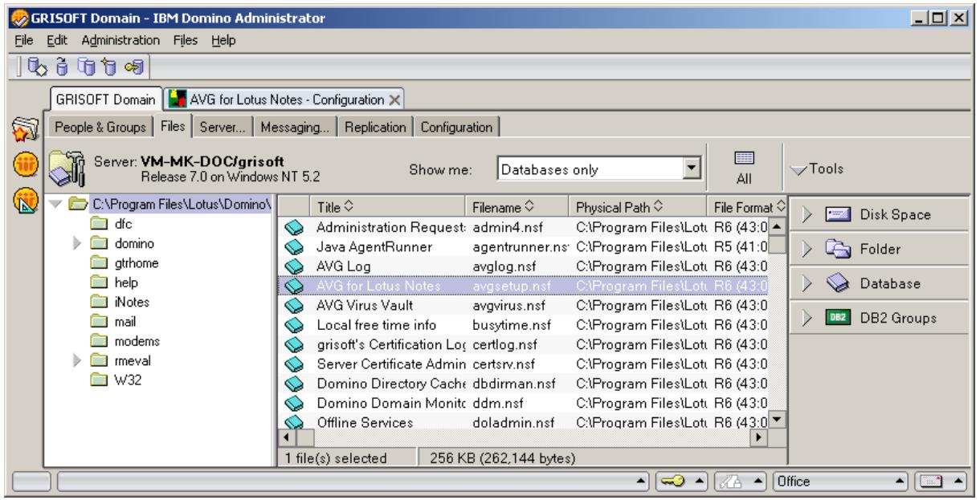The height and width of the screenshot is (500, 980).
Task: Click database icon of Domino Directory Cache row
Action: [x=294, y=383]
